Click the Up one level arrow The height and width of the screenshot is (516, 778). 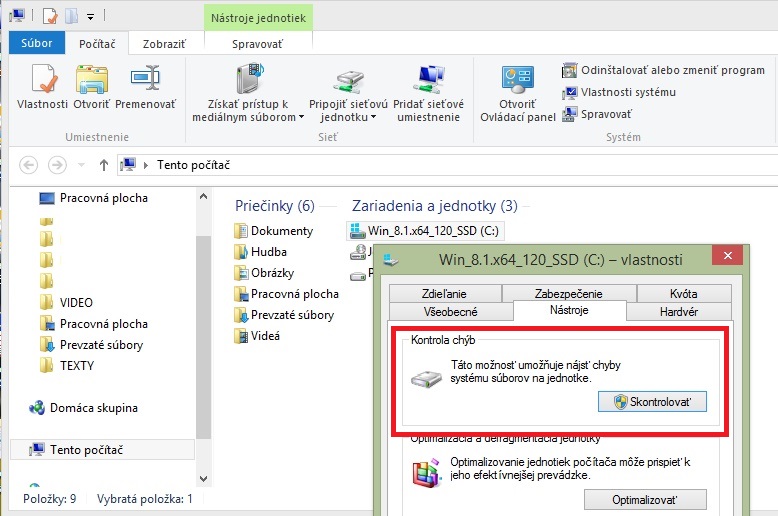coord(103,165)
